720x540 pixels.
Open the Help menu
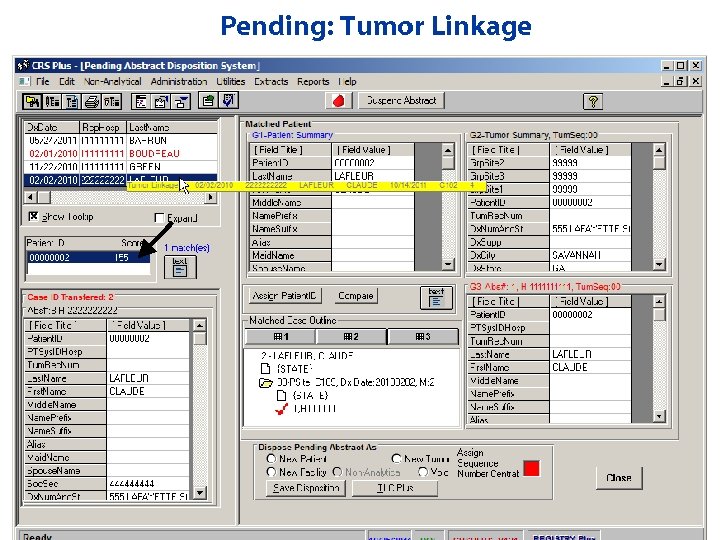pos(347,82)
